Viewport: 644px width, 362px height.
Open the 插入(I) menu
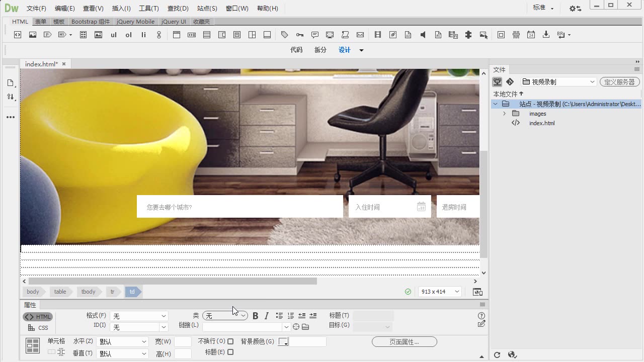[121, 9]
